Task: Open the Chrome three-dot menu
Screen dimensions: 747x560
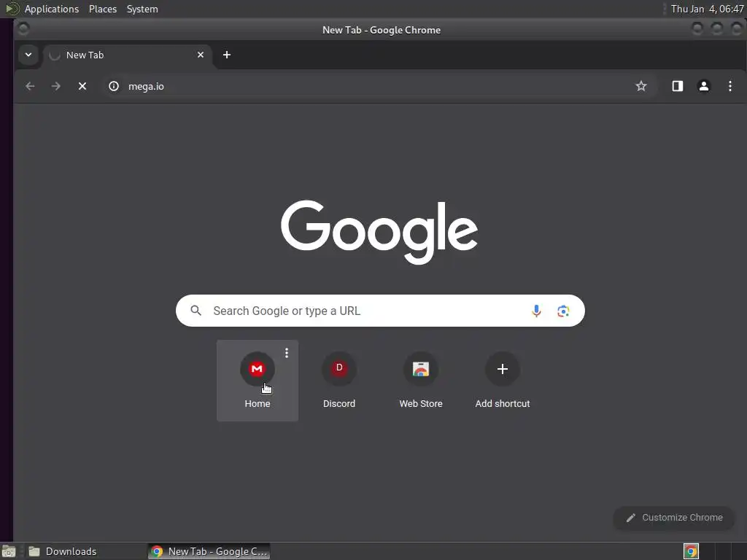Action: coord(729,86)
